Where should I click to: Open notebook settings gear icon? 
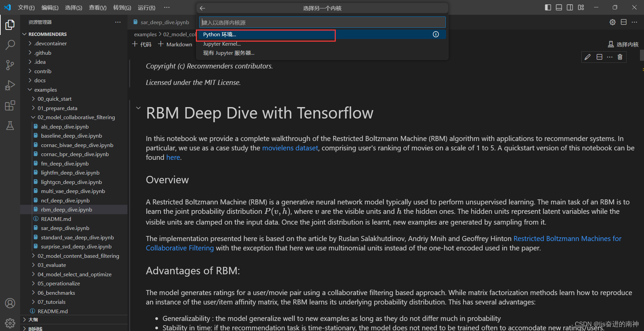coord(612,22)
